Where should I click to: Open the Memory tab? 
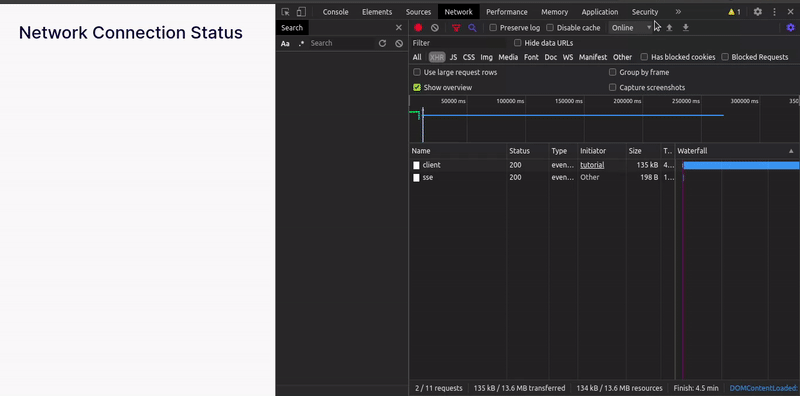coord(555,12)
